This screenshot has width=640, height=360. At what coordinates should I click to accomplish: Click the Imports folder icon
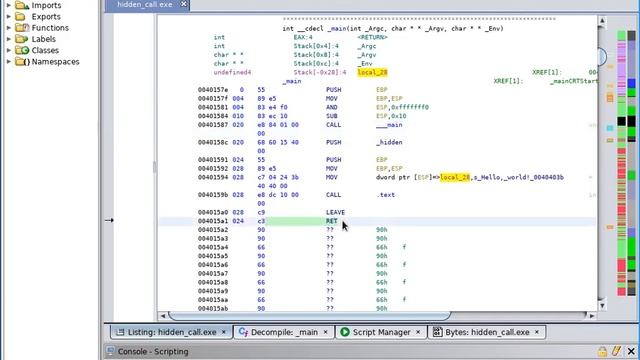[x=22, y=5]
